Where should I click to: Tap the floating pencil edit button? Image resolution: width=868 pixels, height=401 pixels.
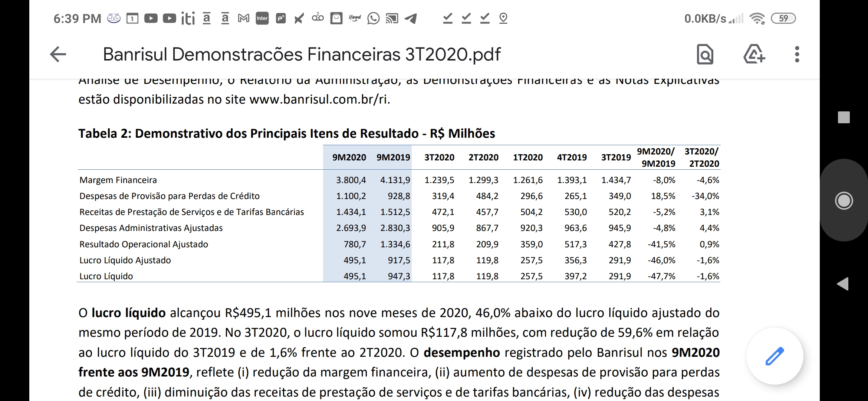tap(775, 356)
